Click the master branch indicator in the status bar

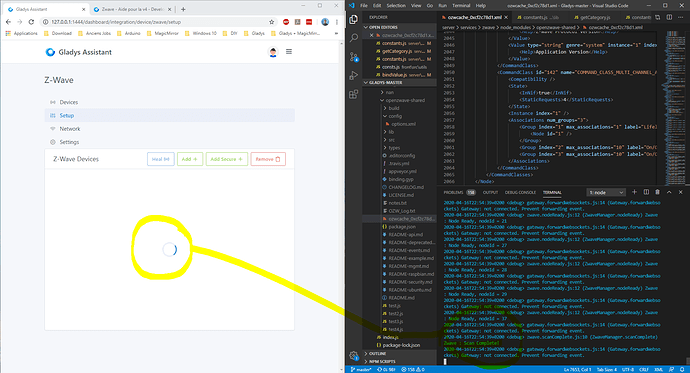click(x=361, y=369)
